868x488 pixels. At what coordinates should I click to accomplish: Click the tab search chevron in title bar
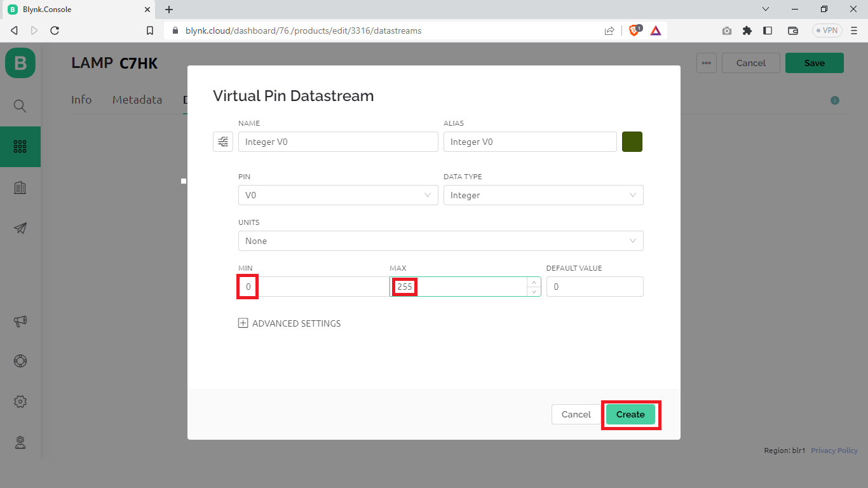click(x=766, y=10)
